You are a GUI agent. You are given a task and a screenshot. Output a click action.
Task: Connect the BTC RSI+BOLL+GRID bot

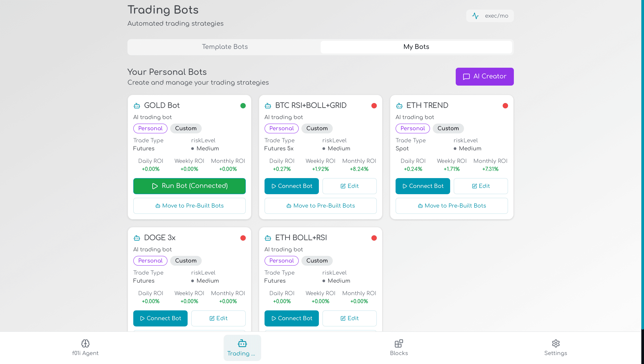click(x=291, y=186)
